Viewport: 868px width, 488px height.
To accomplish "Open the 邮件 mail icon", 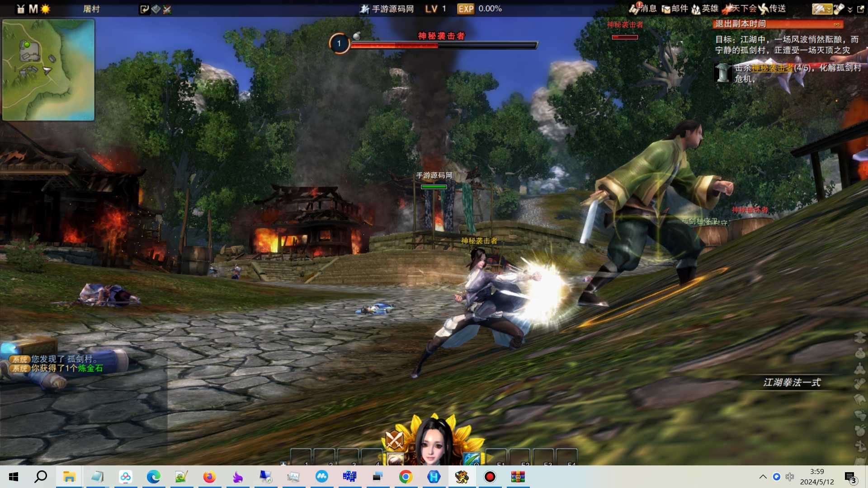I will coord(675,9).
